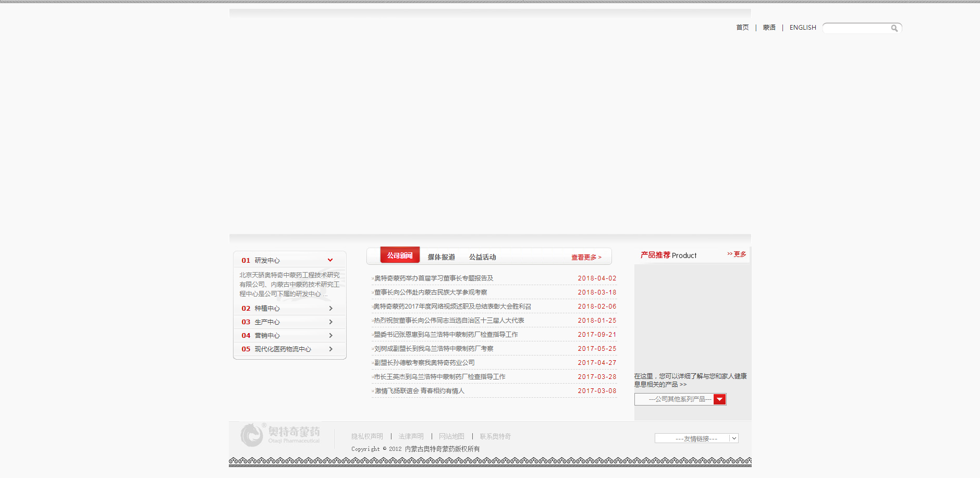Click red arrow on 公司其他系列产品 dropdown
The height and width of the screenshot is (478, 980).
pos(720,399)
